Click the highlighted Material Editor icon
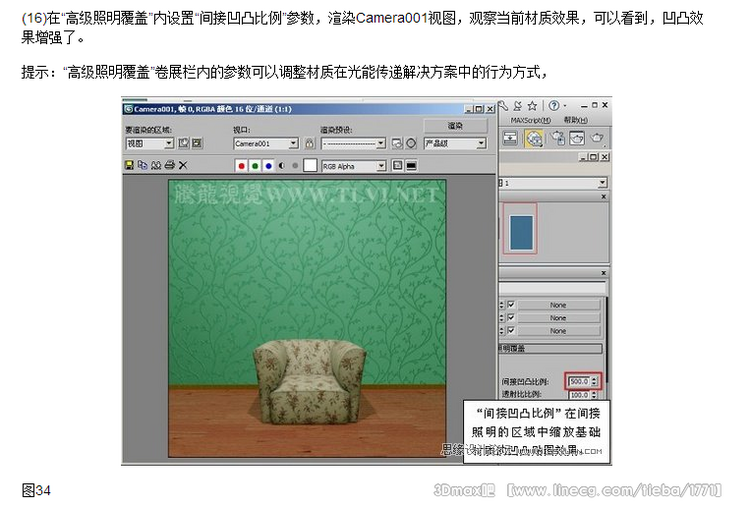 (534, 138)
